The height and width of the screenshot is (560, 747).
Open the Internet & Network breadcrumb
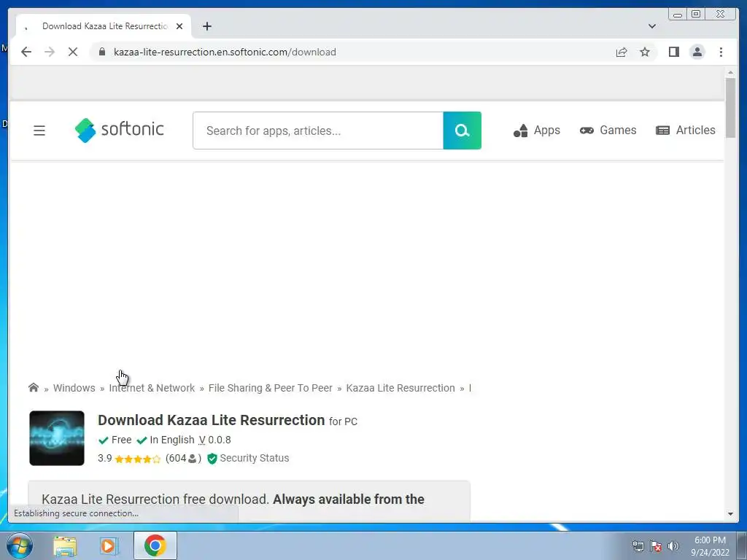[x=152, y=388]
